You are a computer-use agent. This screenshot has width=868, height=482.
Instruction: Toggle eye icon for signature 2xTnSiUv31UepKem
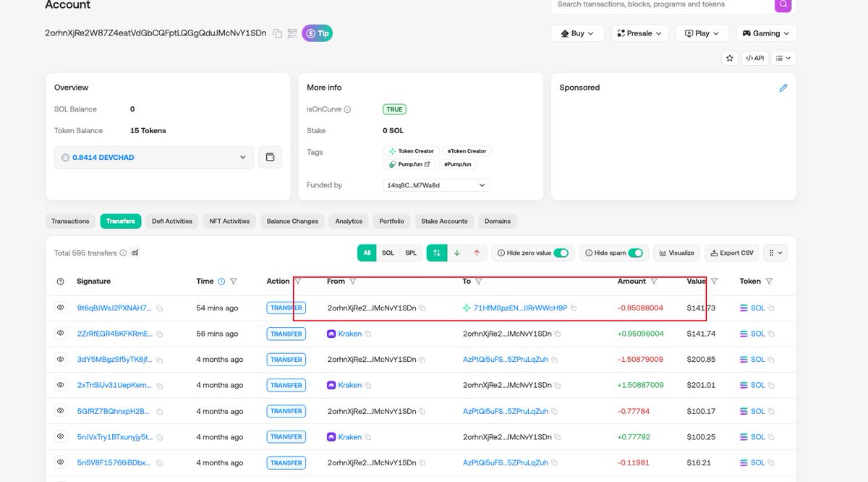click(x=61, y=385)
